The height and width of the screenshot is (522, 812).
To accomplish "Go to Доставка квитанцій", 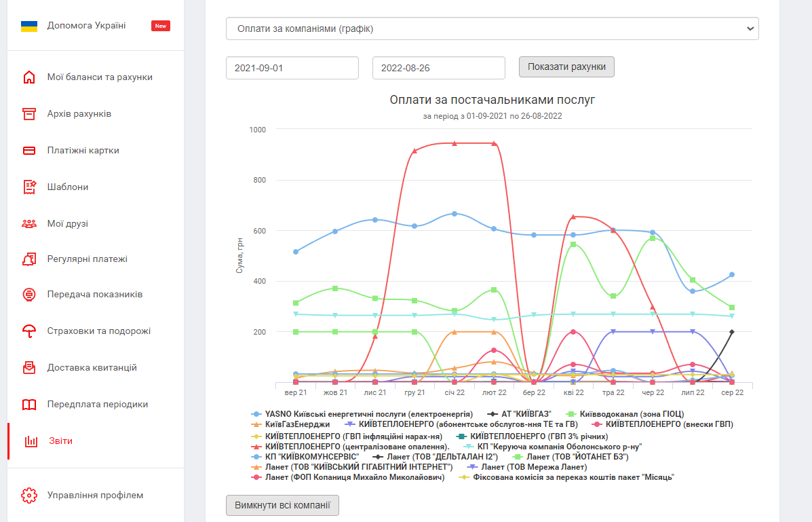I will click(92, 367).
